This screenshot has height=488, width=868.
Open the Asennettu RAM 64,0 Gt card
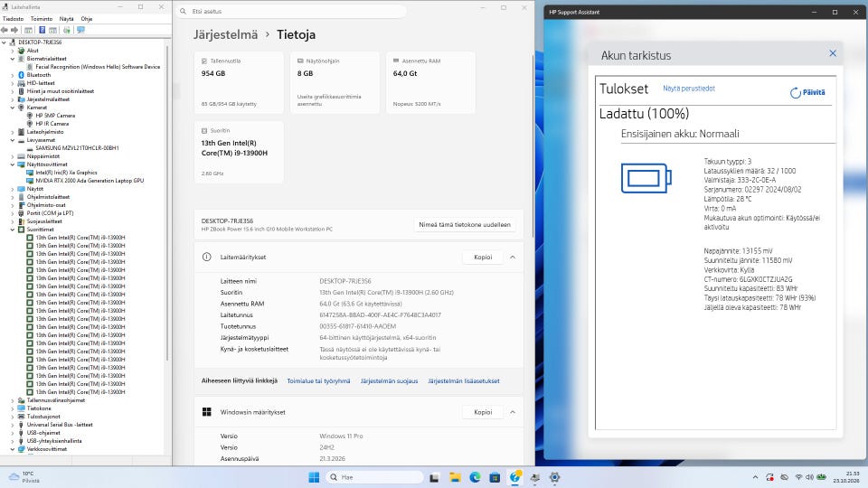(x=430, y=82)
